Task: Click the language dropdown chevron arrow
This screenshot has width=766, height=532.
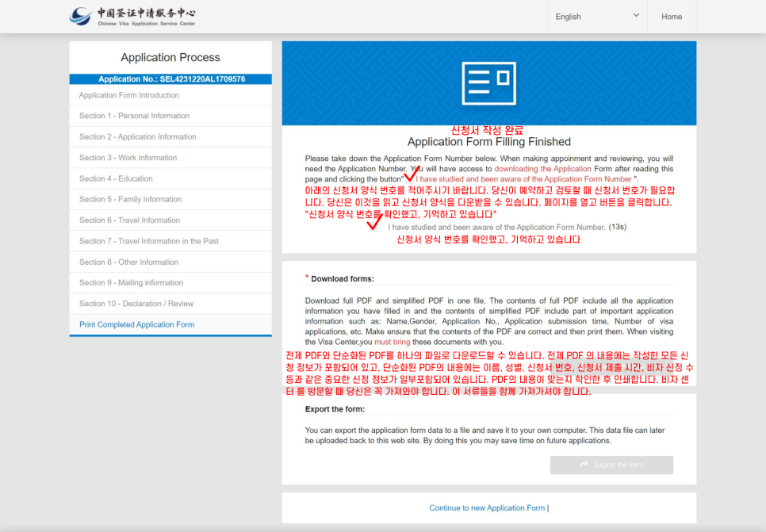Action: click(x=636, y=16)
